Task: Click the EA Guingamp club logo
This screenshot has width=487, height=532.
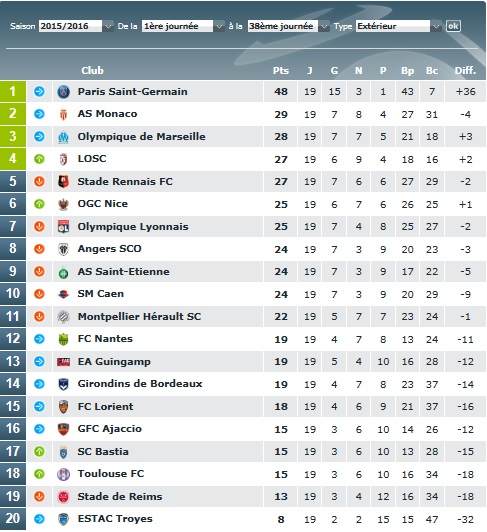Action: pyautogui.click(x=63, y=362)
